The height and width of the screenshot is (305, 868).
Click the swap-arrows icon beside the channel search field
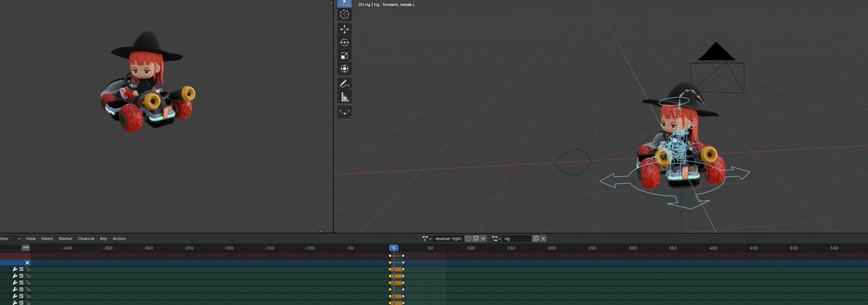click(x=25, y=248)
